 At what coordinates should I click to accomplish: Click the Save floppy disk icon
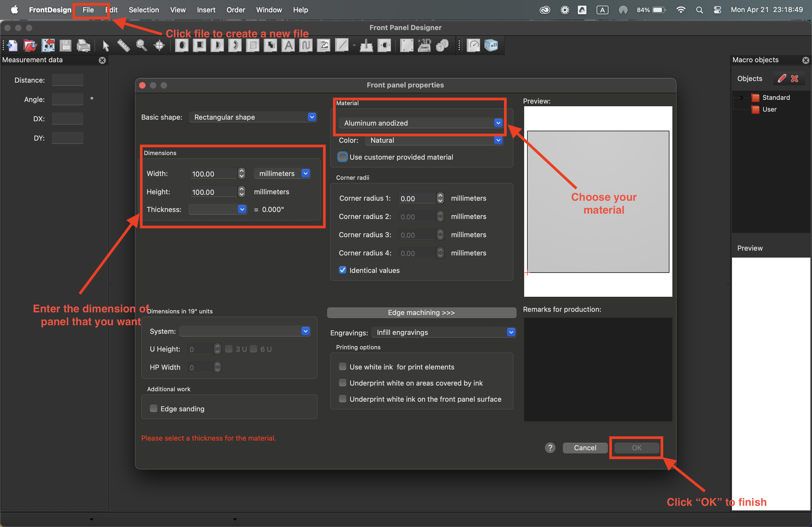pos(66,45)
